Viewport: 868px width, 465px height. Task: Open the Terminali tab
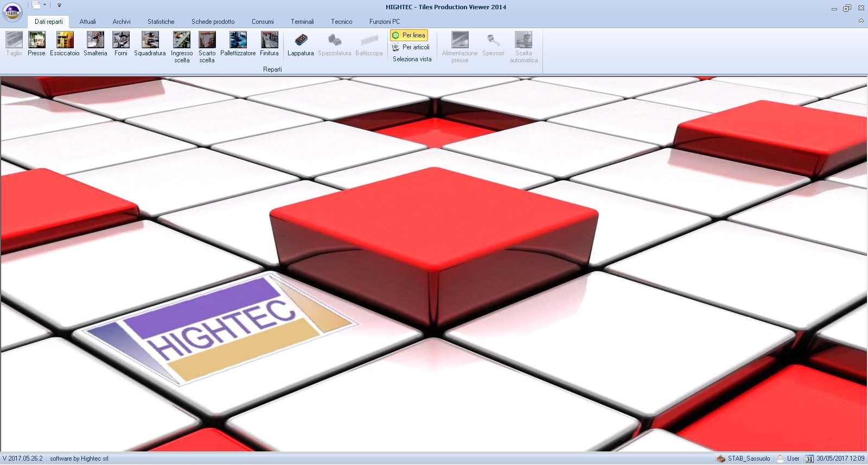point(302,22)
